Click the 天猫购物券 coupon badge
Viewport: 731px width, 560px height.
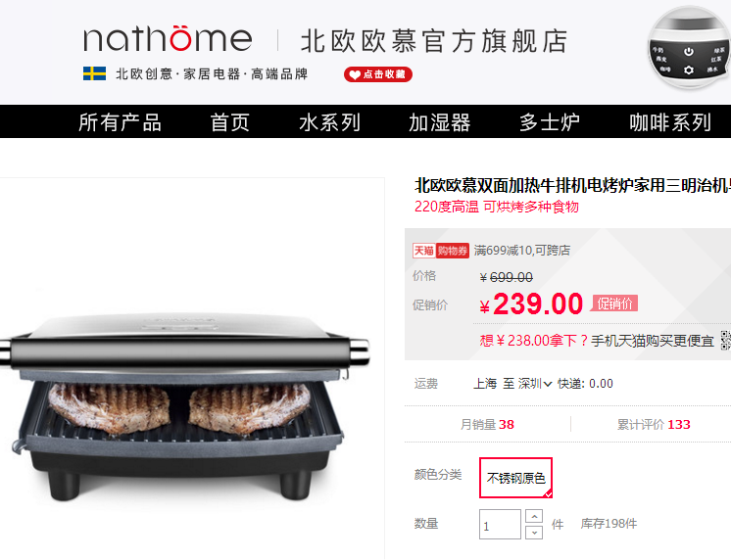pyautogui.click(x=441, y=251)
